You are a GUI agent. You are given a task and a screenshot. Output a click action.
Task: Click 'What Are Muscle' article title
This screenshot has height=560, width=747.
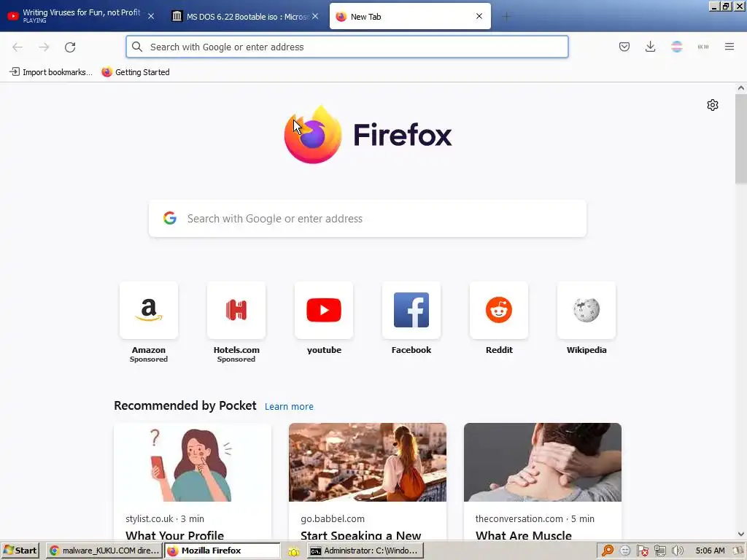click(524, 535)
